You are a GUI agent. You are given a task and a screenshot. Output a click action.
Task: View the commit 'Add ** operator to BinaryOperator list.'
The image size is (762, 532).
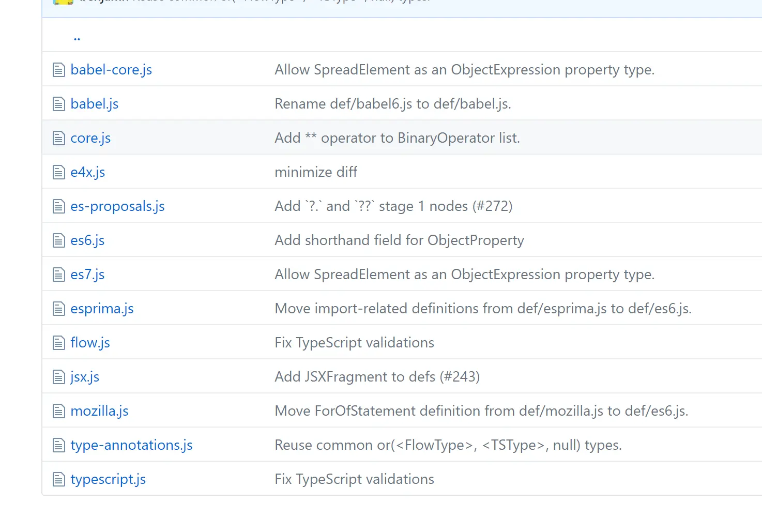(397, 138)
